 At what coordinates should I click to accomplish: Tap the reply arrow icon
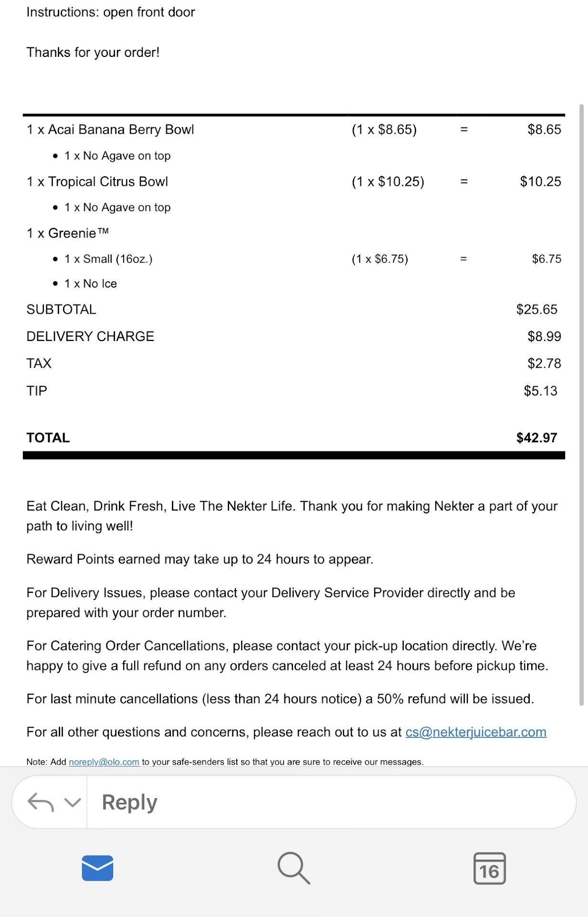tap(41, 802)
